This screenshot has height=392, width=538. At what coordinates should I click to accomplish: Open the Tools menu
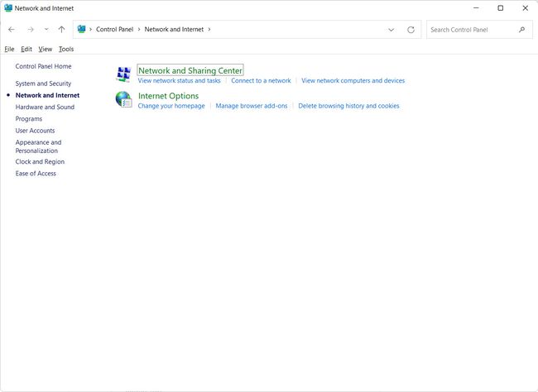click(x=66, y=49)
